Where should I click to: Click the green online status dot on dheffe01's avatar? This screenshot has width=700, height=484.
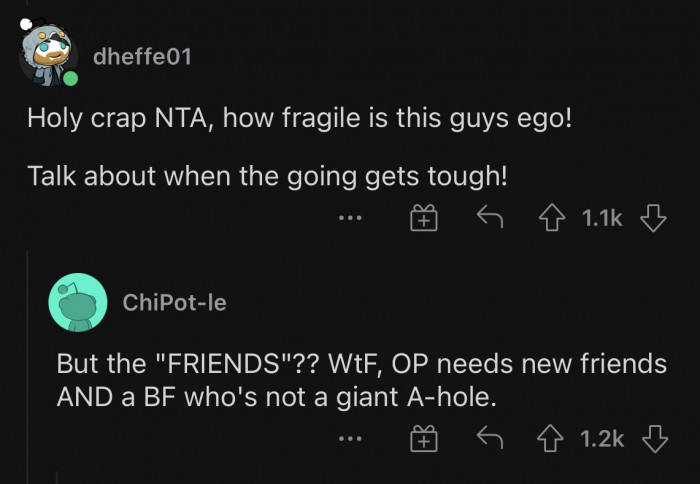[x=70, y=78]
